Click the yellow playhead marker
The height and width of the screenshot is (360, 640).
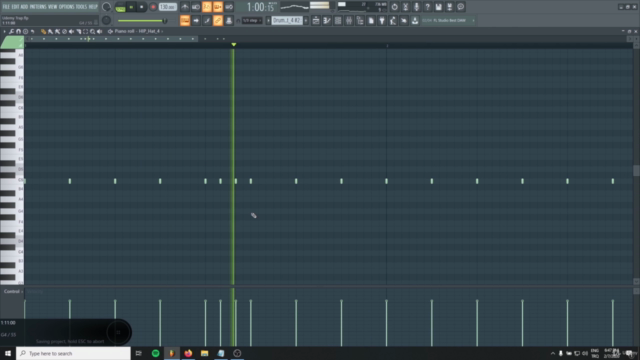click(x=233, y=44)
